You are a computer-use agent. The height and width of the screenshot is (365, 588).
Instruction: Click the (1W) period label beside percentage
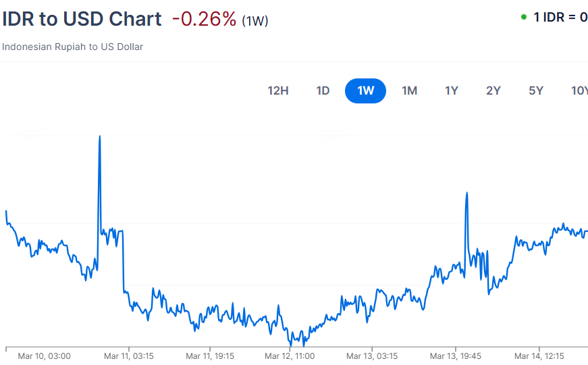[255, 21]
